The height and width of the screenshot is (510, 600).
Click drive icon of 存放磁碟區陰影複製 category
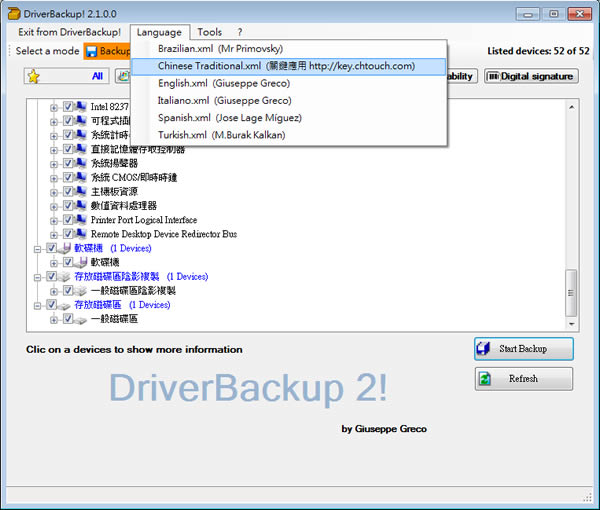[64, 277]
